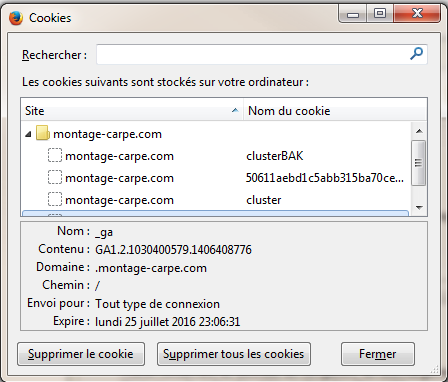Select the clusterBAK cookie row
This screenshot has width=448, height=382.
tap(216, 156)
